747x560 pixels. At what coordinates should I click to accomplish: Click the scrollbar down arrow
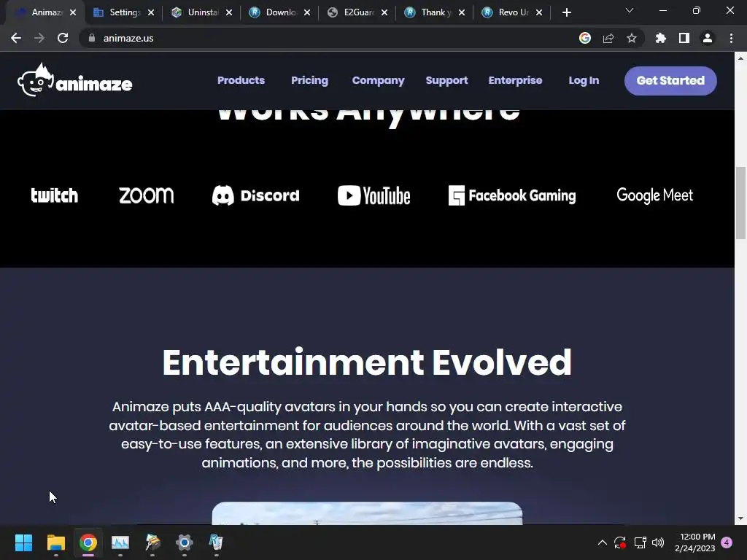tap(740, 518)
